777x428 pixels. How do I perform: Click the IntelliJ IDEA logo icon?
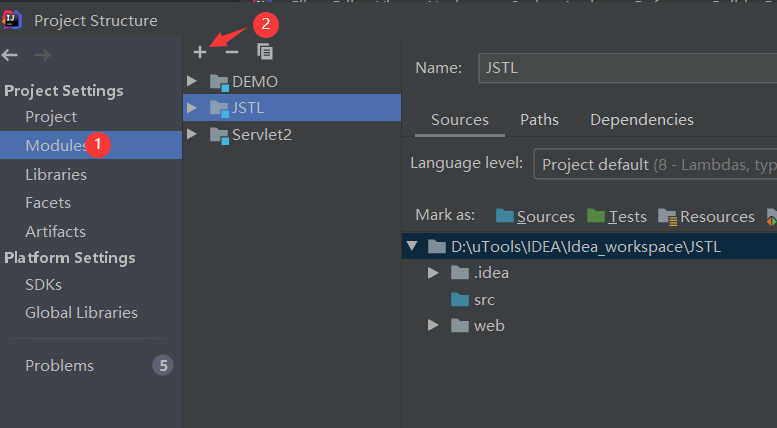click(x=12, y=20)
